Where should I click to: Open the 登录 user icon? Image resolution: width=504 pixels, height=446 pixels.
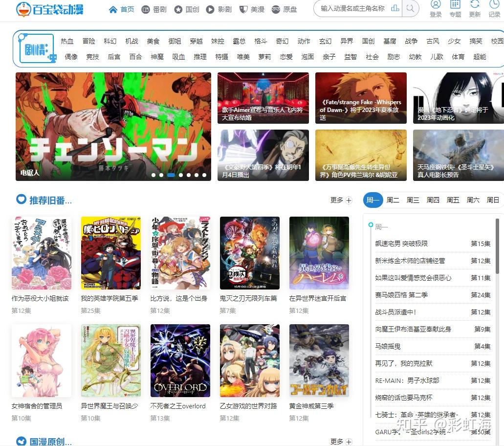tap(436, 4)
